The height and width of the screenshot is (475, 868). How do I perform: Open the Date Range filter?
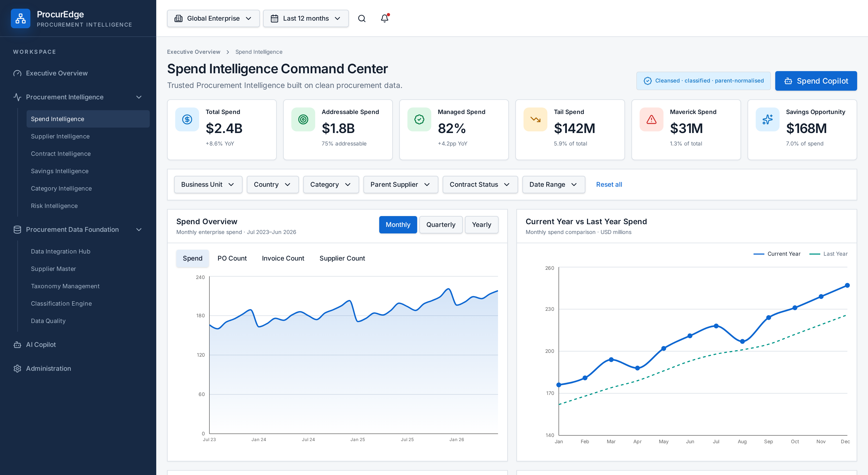pyautogui.click(x=553, y=184)
